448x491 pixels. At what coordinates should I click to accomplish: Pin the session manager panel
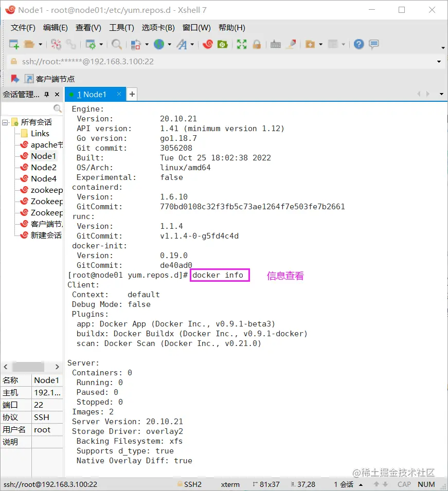(47, 94)
